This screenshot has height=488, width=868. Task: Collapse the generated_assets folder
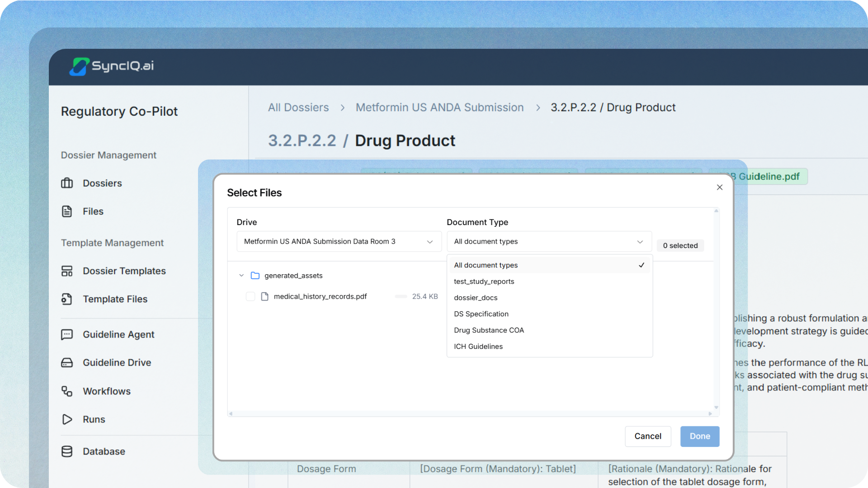(x=241, y=275)
